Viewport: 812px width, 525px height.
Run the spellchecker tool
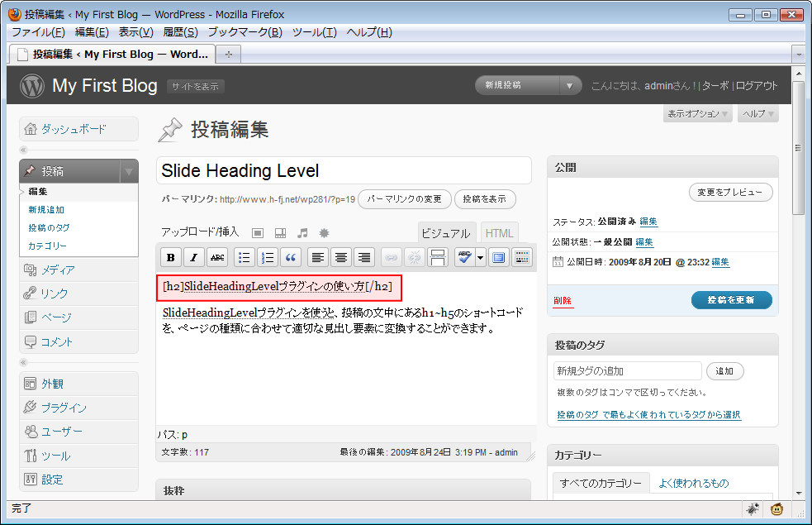(464, 257)
